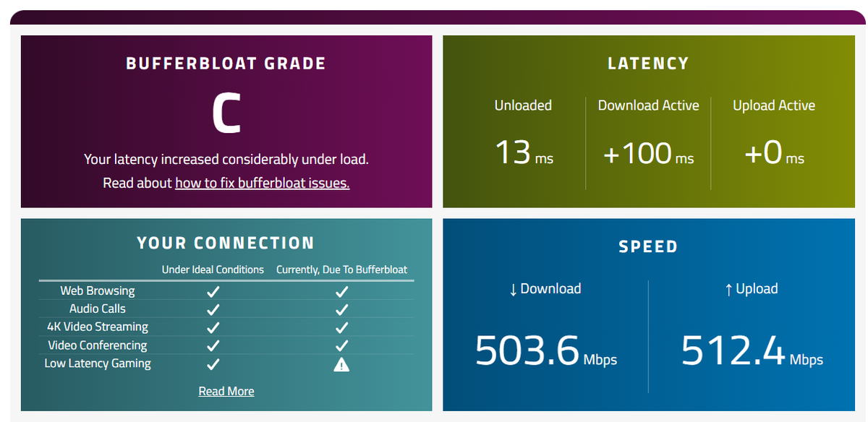Click the 512.4 Mbps upload speed value

[752, 350]
